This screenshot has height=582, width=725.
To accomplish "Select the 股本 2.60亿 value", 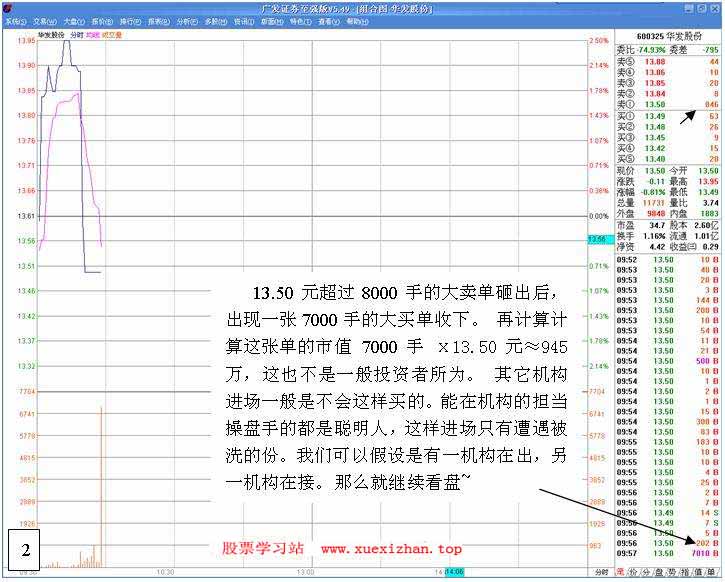I will click(707, 225).
